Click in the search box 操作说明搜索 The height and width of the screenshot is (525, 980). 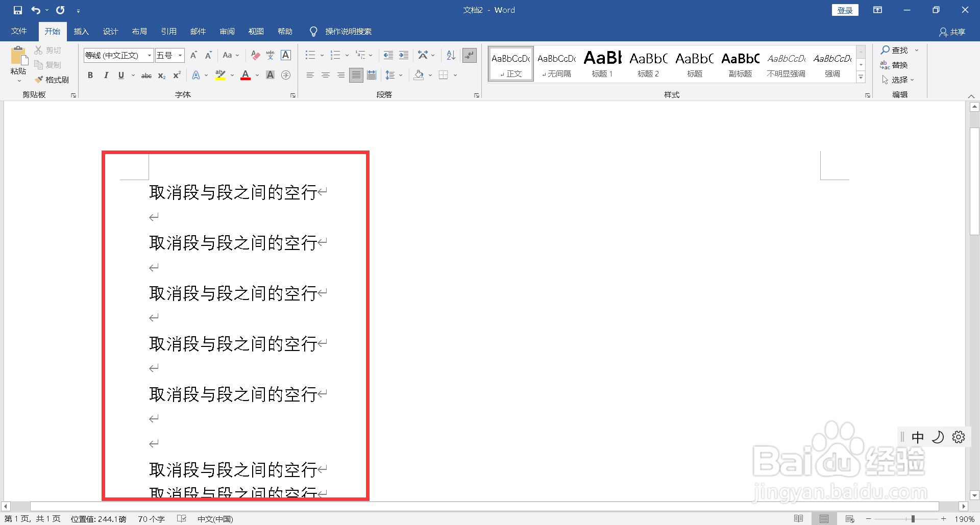click(x=348, y=32)
